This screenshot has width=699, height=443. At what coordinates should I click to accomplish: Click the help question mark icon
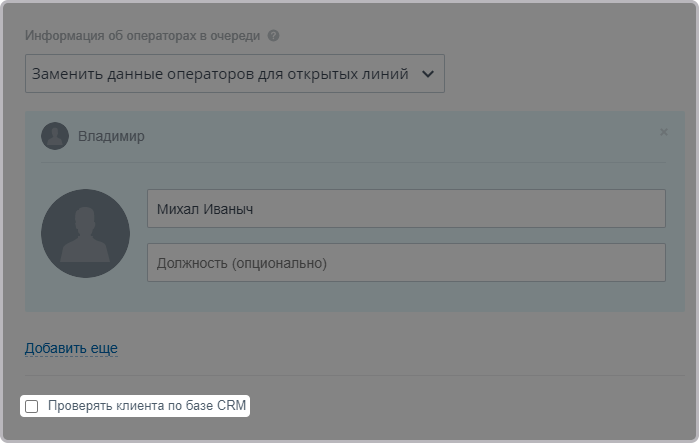[273, 36]
